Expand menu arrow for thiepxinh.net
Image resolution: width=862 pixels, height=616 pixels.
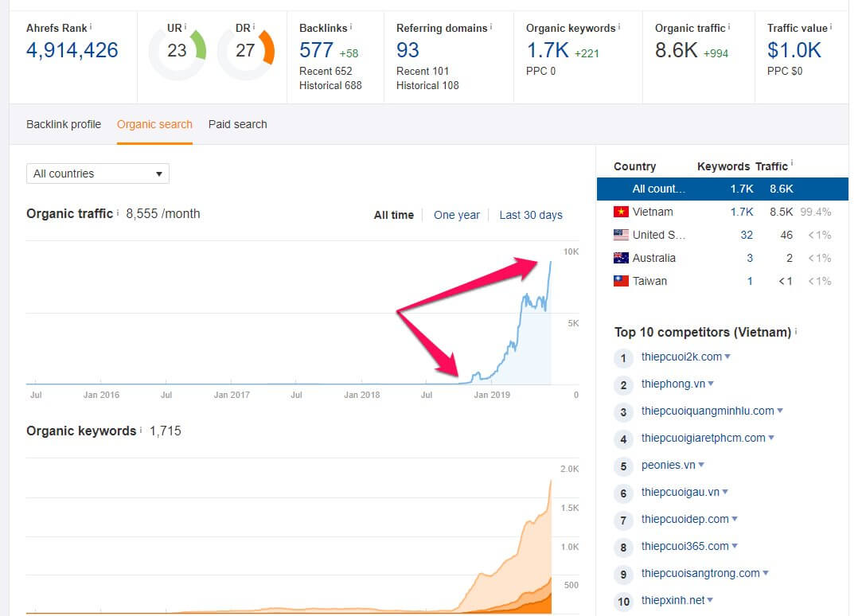click(x=710, y=600)
